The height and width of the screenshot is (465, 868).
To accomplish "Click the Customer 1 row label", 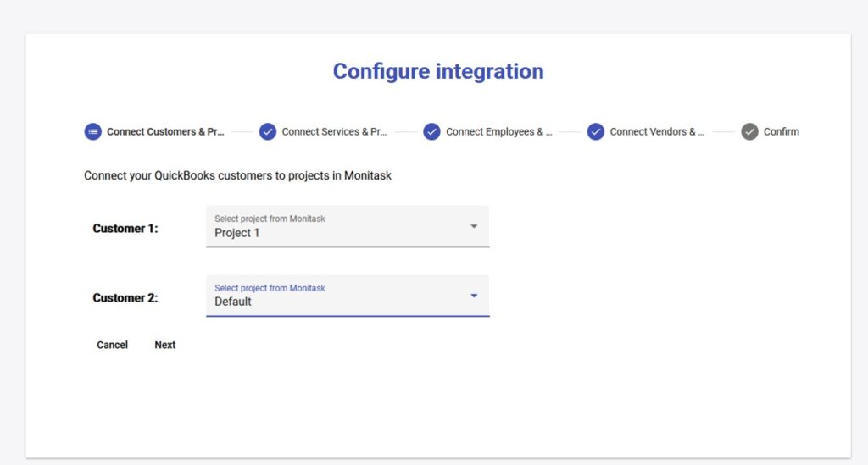I will 125,229.
